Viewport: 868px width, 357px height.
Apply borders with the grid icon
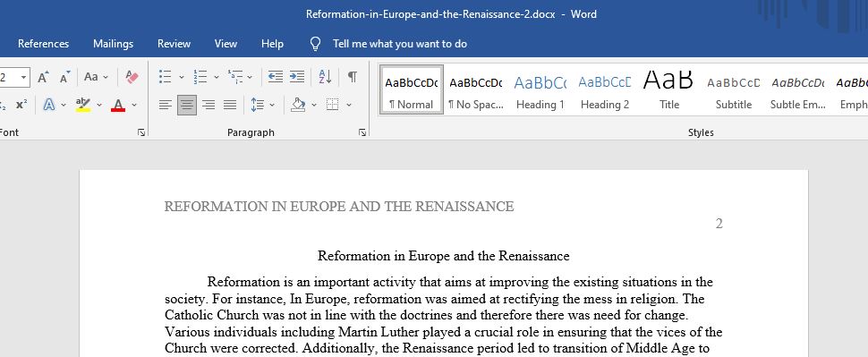coord(332,105)
